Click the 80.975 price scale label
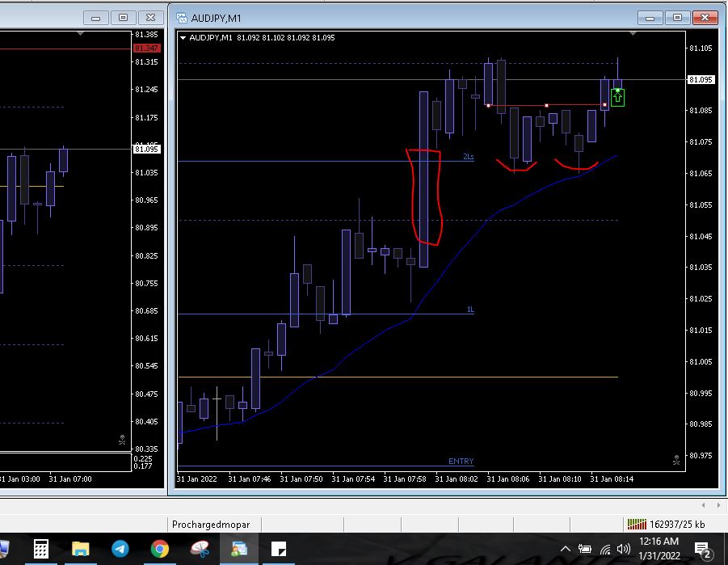The height and width of the screenshot is (565, 728). (x=701, y=455)
